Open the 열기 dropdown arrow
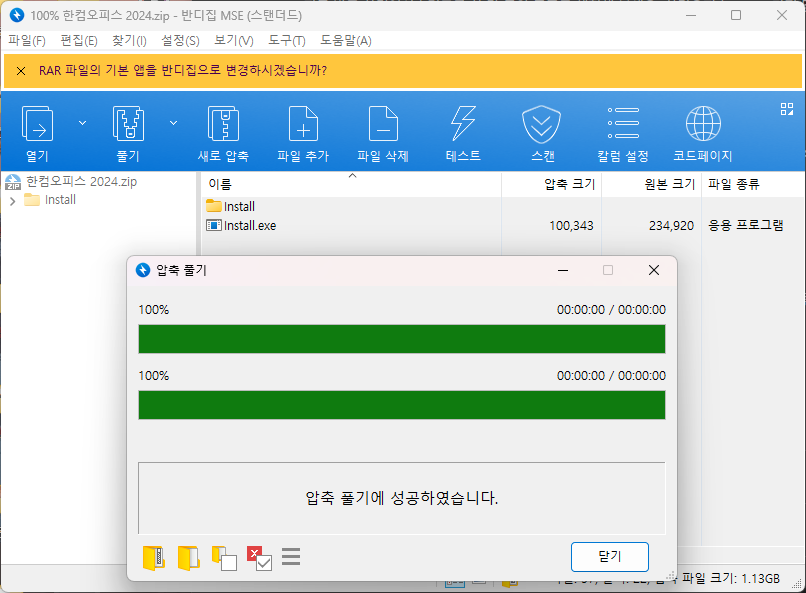Viewport: 806px width, 593px height. click(x=82, y=123)
